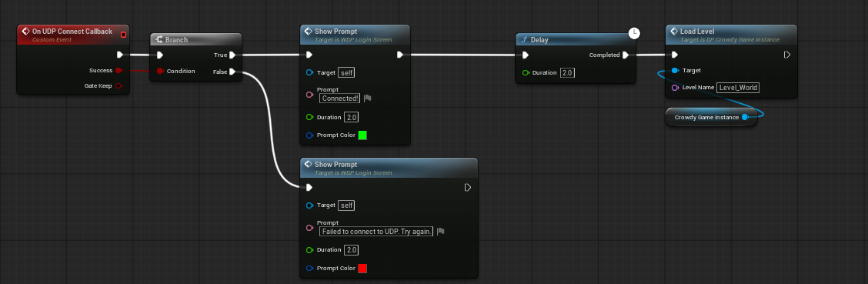Click the Load Level Target pin

[x=675, y=70]
